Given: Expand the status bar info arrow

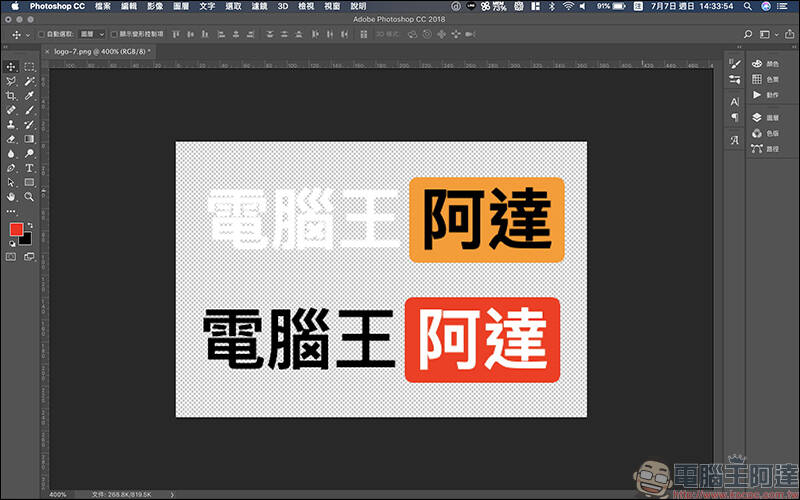Looking at the screenshot, I should (172, 494).
